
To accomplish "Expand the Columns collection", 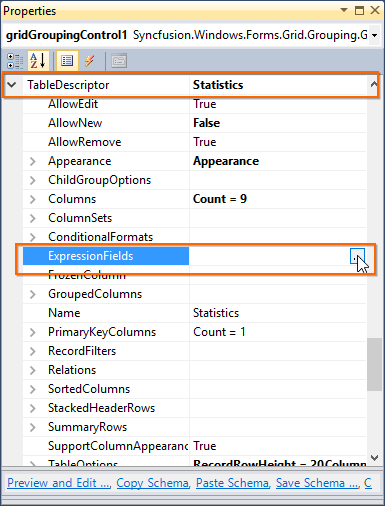I will (x=33, y=199).
